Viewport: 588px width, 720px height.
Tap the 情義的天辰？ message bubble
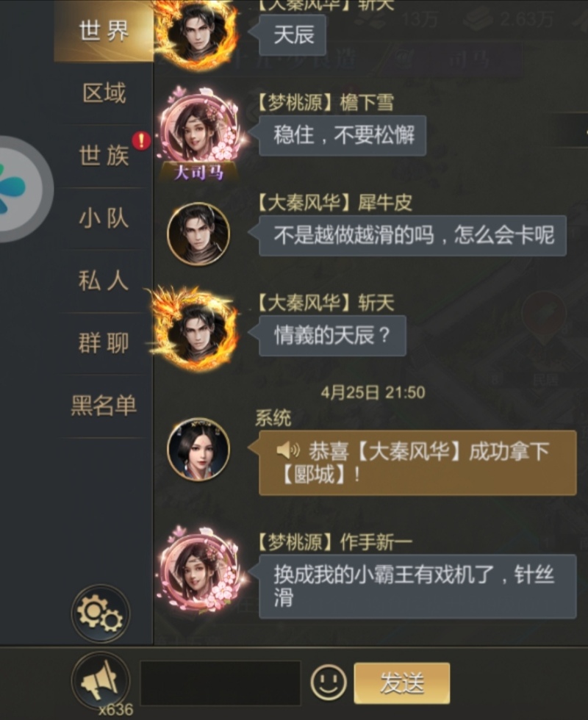click(x=332, y=335)
